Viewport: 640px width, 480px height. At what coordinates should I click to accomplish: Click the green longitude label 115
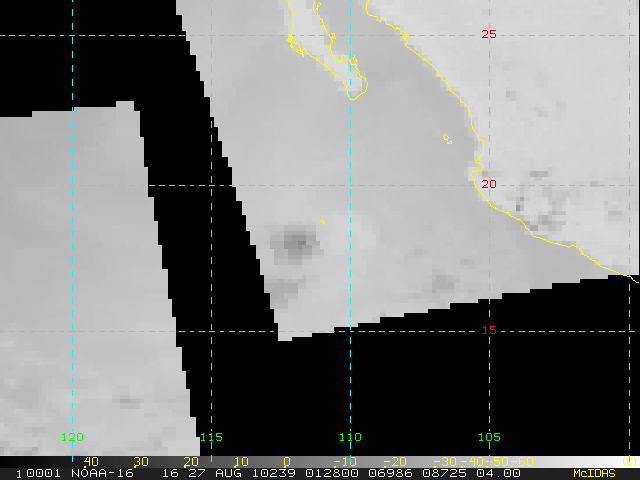point(211,437)
